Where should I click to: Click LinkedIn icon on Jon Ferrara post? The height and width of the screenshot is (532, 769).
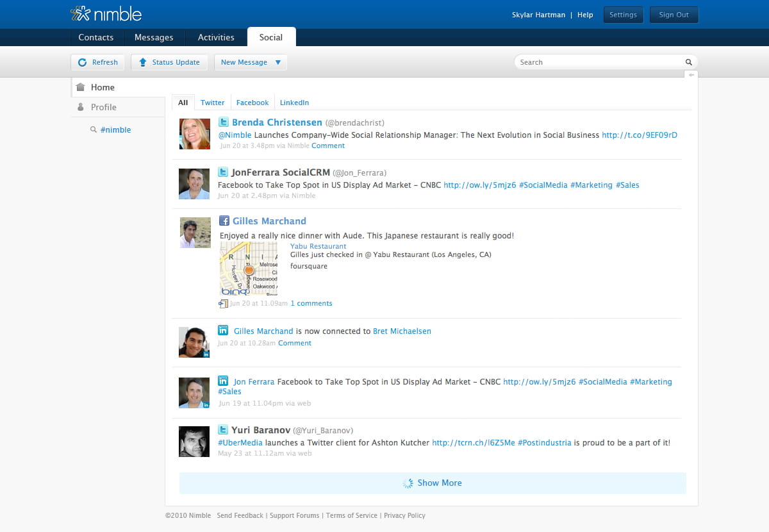coord(223,380)
